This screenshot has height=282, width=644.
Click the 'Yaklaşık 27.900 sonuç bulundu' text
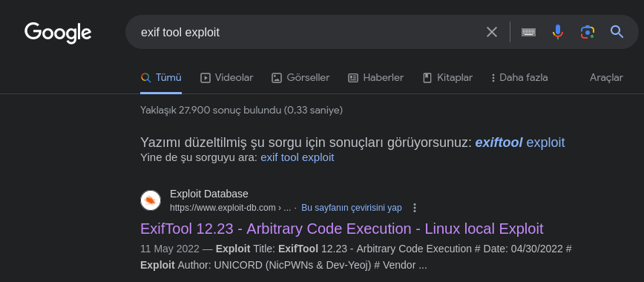[242, 110]
